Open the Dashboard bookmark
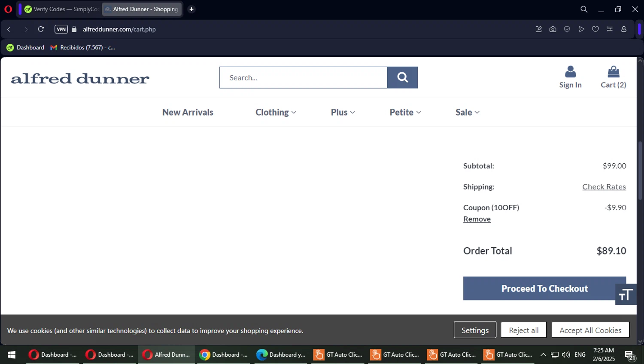The height and width of the screenshot is (364, 644). point(25,48)
